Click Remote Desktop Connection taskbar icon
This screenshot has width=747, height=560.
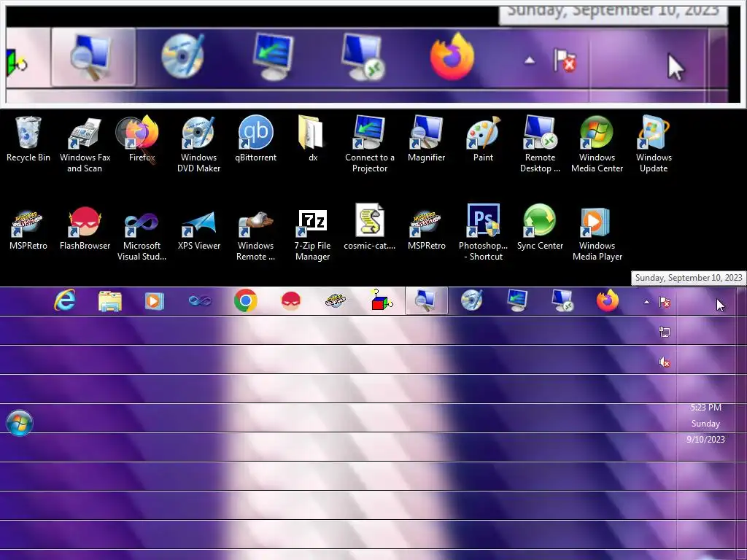point(562,300)
